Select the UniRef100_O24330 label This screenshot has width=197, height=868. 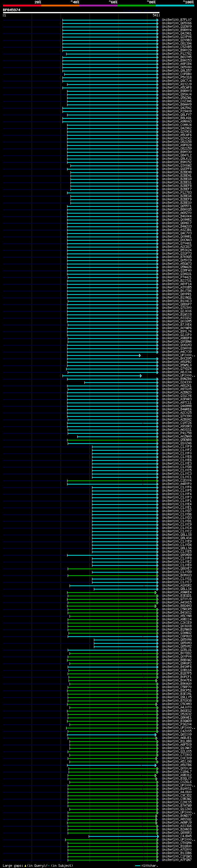[x=176, y=382]
